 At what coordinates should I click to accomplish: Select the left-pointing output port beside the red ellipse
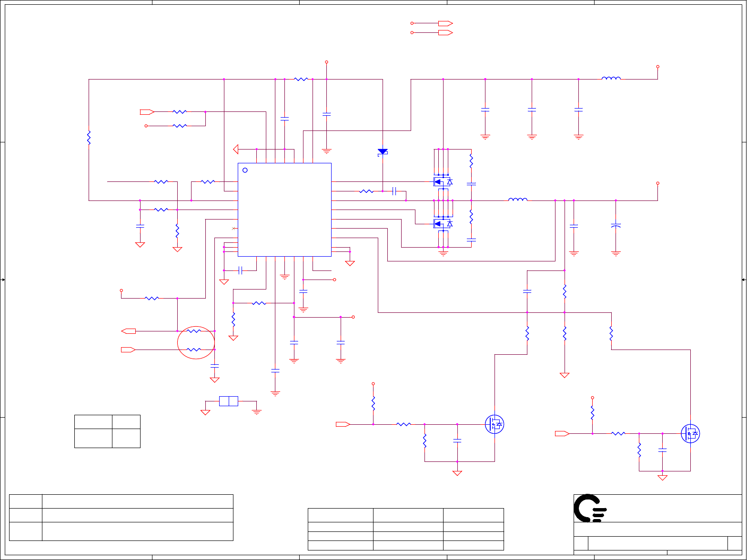(x=129, y=331)
